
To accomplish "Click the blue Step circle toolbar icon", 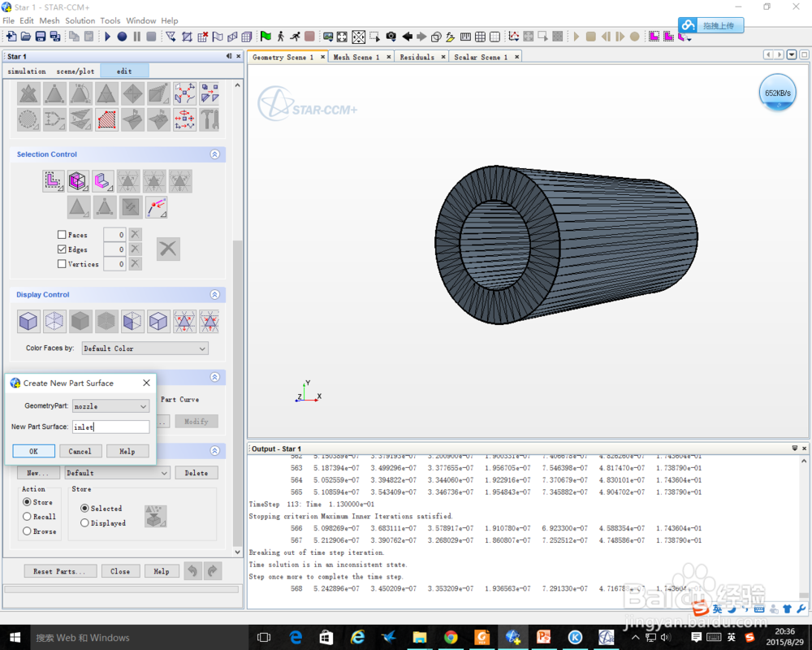I will (x=122, y=37).
